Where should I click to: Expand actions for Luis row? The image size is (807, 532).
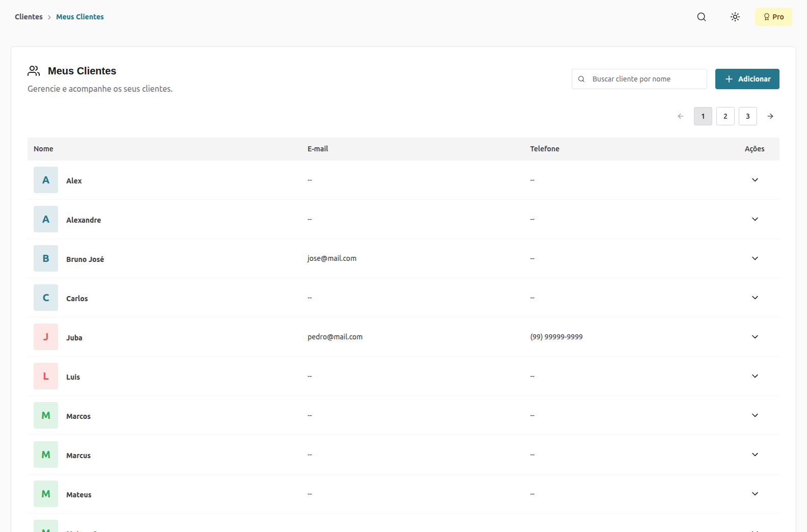tap(755, 376)
